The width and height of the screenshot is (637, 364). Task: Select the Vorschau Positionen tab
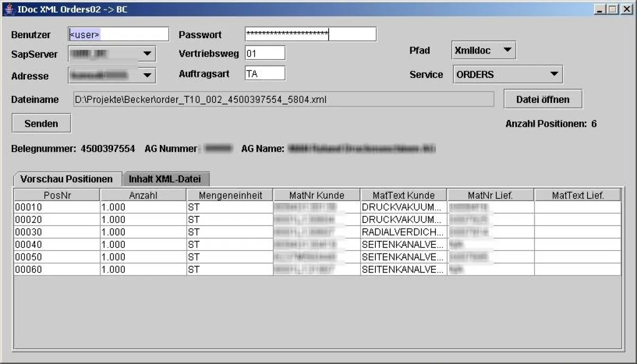coord(67,179)
